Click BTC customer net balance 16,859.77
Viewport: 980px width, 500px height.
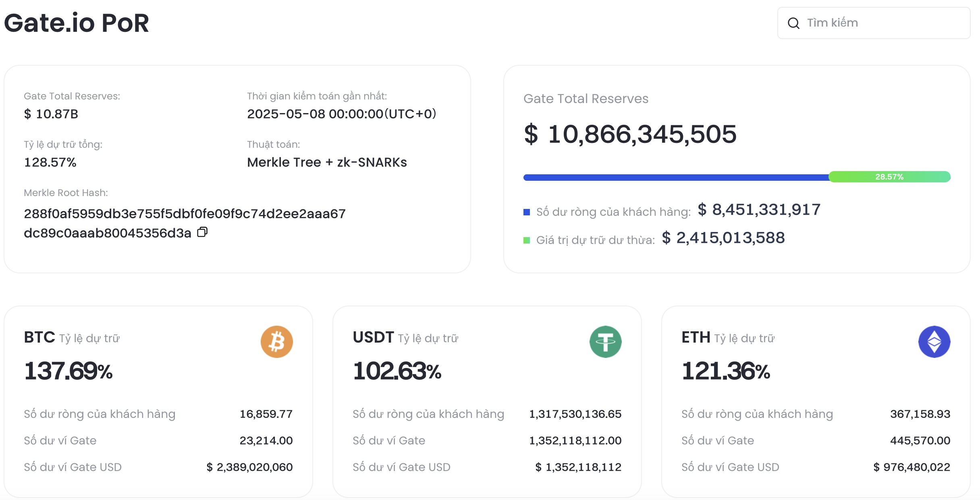(x=266, y=414)
